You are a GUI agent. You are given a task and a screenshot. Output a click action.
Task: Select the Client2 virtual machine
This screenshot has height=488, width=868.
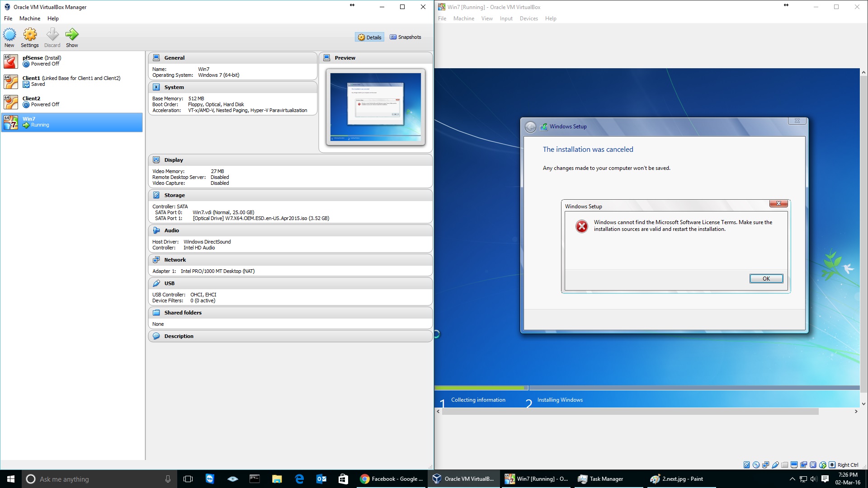[x=72, y=102]
